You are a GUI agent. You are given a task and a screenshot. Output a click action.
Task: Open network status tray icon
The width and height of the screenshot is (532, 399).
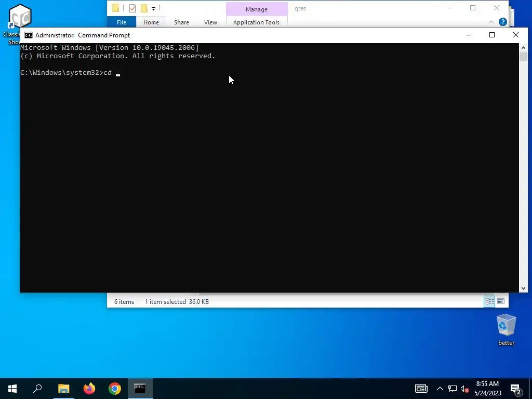tap(453, 389)
